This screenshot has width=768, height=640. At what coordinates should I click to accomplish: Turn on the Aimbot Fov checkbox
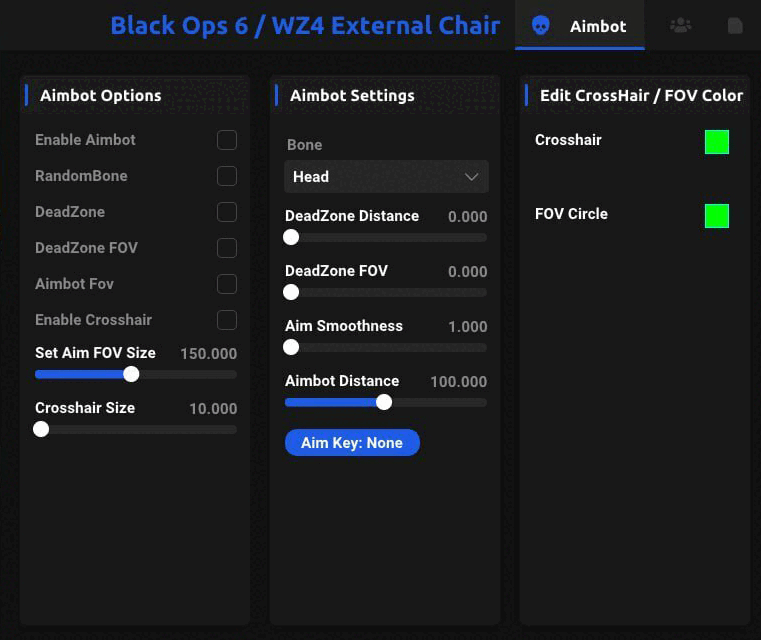(227, 284)
